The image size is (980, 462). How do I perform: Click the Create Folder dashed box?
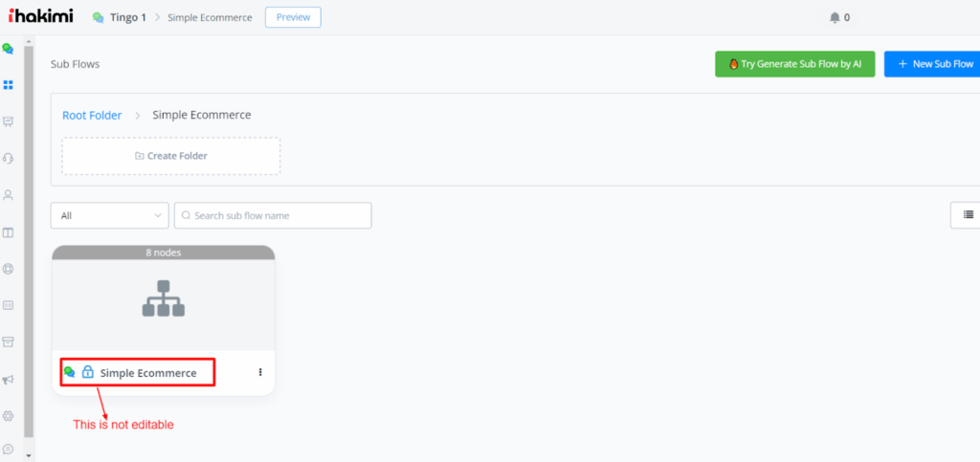(x=171, y=156)
